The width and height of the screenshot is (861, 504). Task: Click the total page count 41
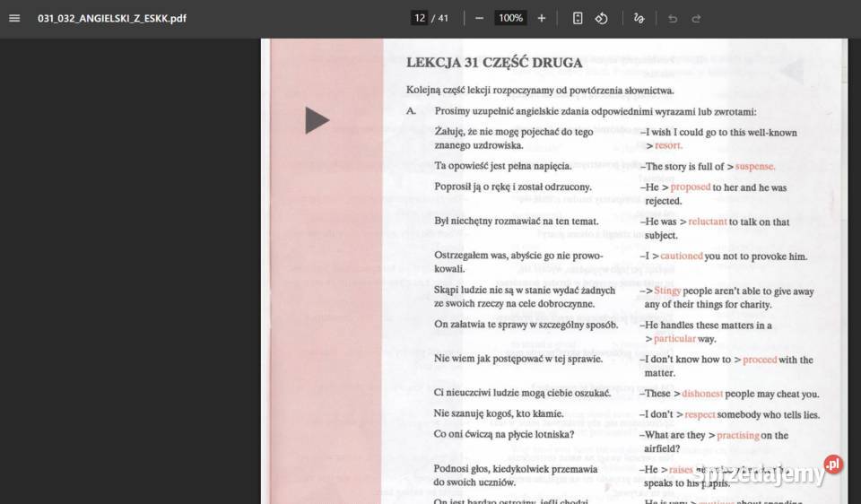pos(443,18)
